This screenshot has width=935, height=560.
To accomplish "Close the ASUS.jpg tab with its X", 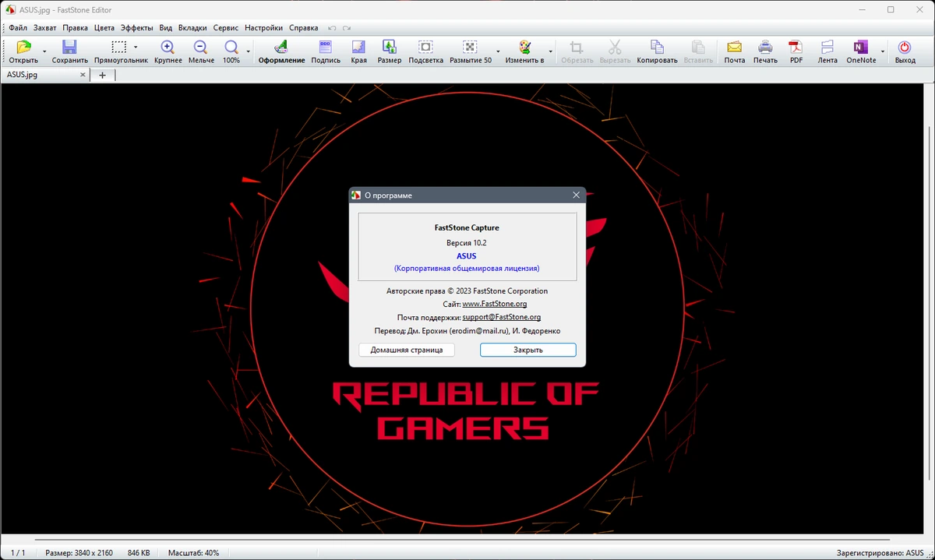I will coord(83,75).
